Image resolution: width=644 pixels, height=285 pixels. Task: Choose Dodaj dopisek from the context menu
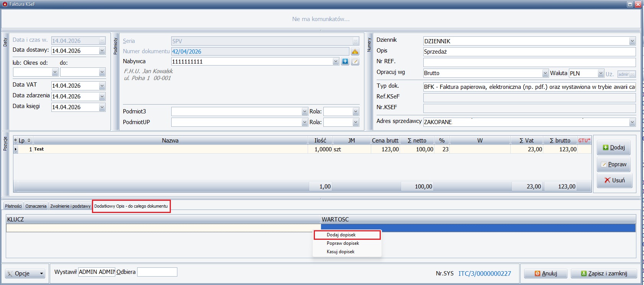pos(341,235)
